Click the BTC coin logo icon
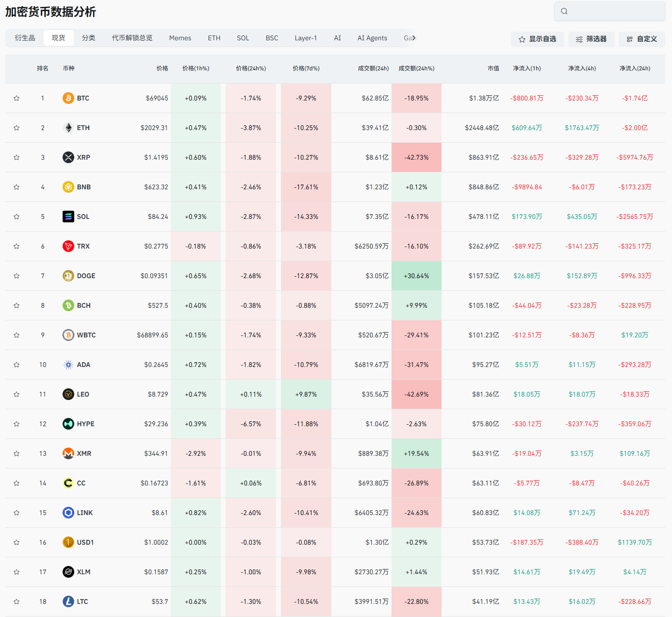Viewport: 672px width, 617px height. pos(68,98)
